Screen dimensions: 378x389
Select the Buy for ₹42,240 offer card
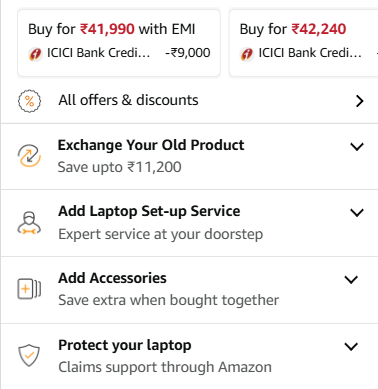point(304,43)
